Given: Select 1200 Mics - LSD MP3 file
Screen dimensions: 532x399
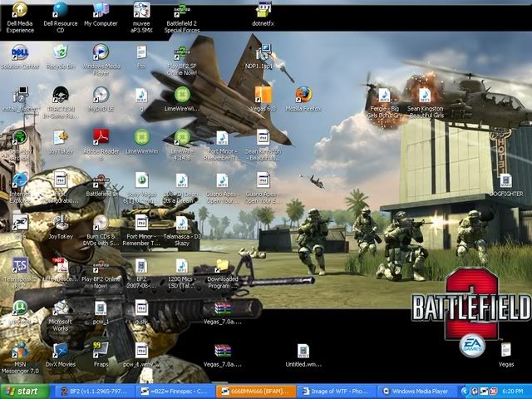Looking at the screenshot, I should pyautogui.click(x=182, y=273).
